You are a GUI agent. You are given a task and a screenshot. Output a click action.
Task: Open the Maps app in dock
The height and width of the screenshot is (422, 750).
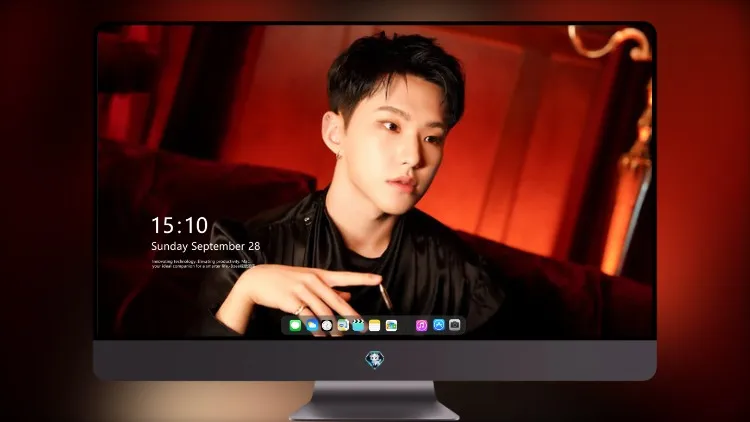coord(343,325)
